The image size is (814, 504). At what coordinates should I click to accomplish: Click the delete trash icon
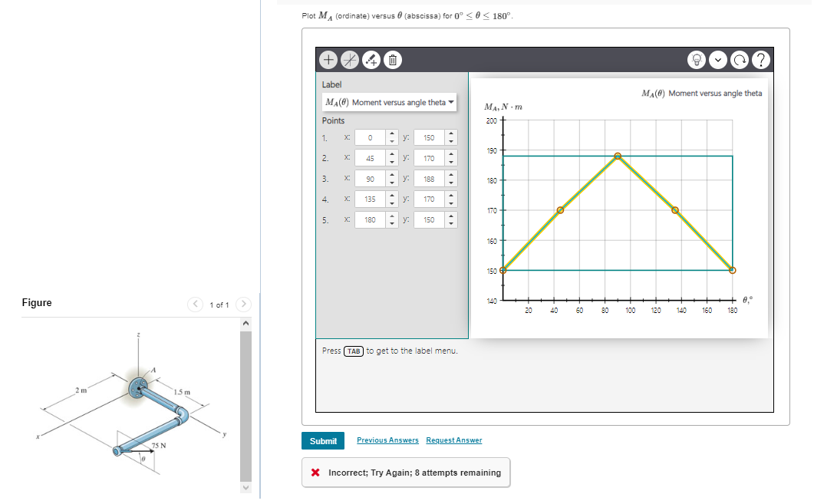[392, 59]
